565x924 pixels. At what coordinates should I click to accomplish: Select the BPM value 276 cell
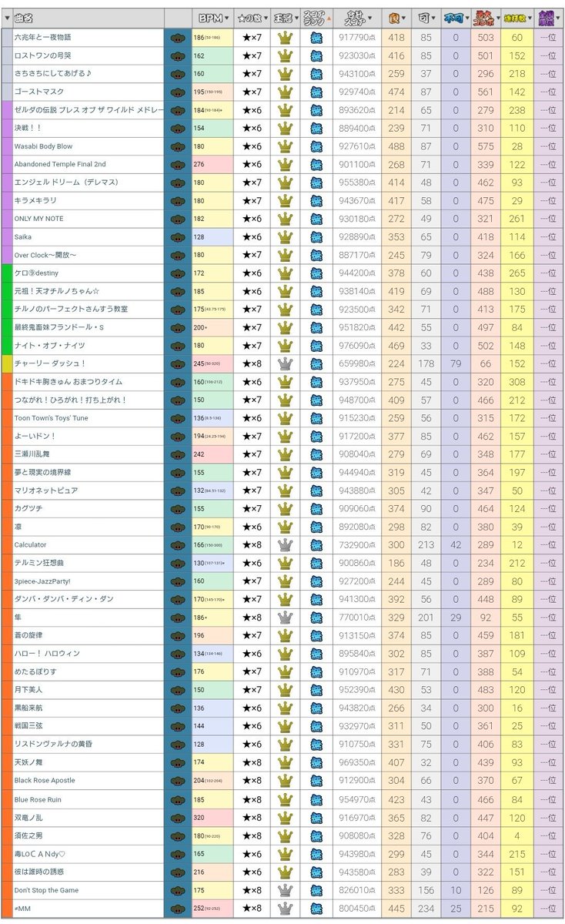pos(213,164)
